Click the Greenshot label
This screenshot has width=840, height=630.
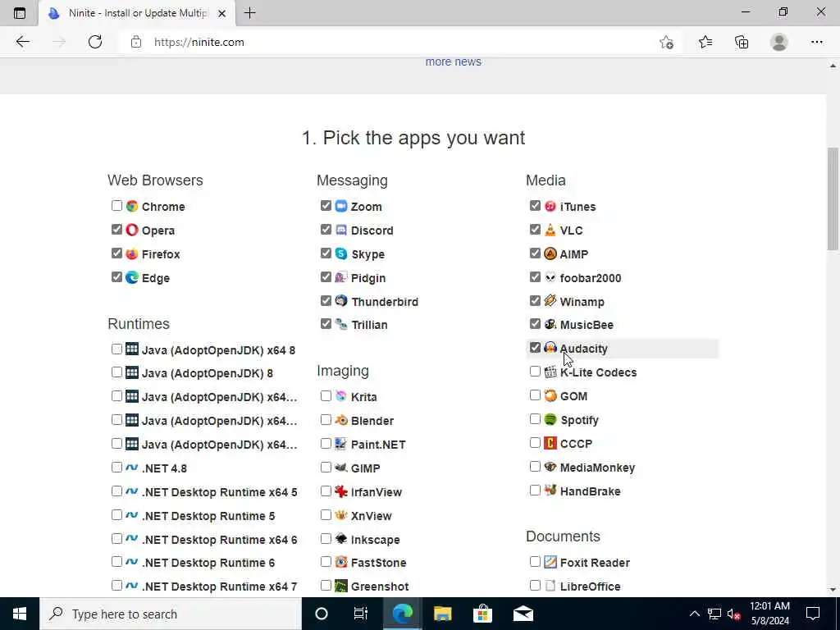[x=380, y=587]
